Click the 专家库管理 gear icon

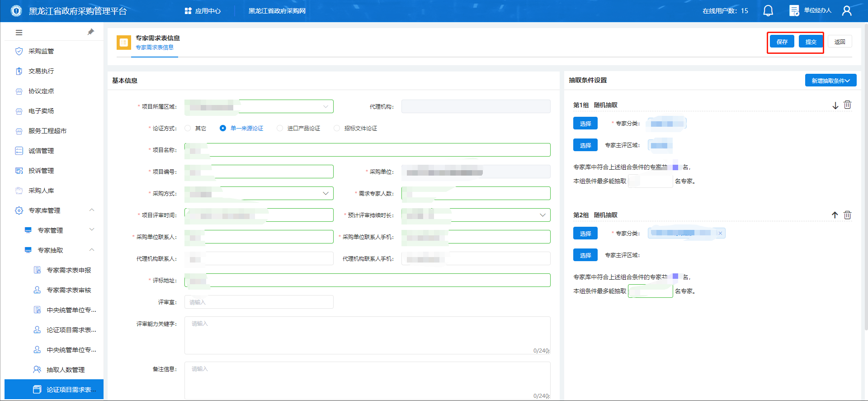pos(19,210)
